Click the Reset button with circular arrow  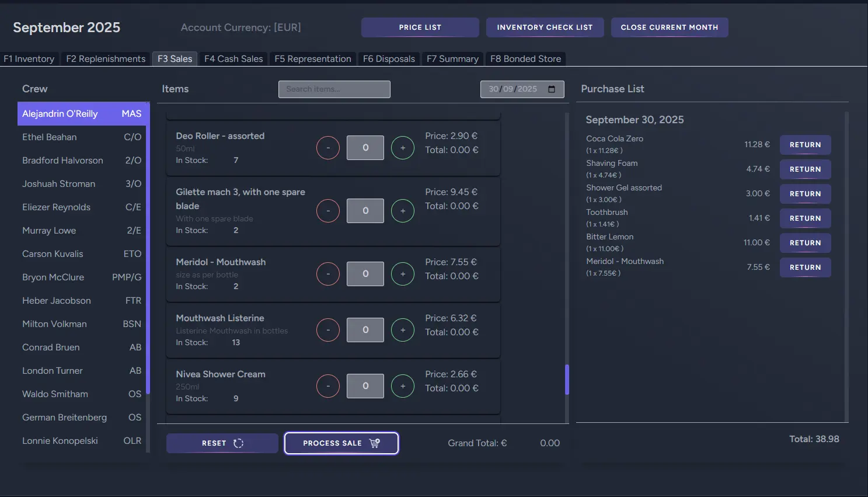[222, 443]
